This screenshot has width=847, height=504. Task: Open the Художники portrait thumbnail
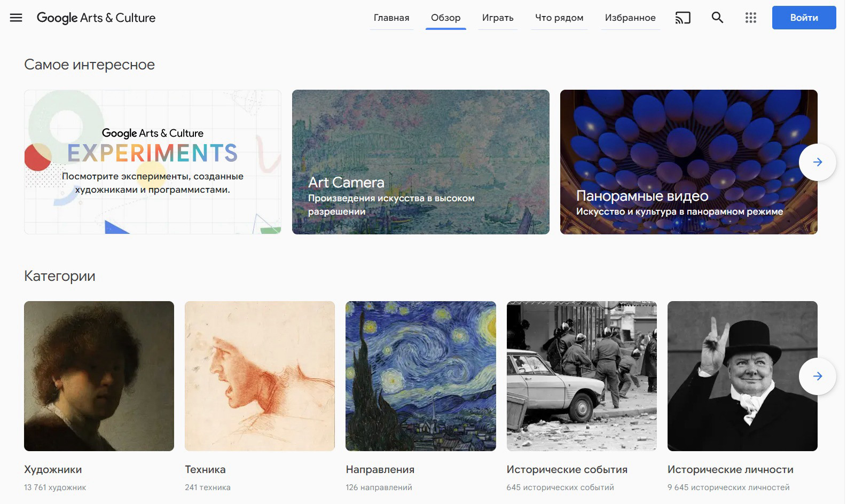(x=99, y=376)
